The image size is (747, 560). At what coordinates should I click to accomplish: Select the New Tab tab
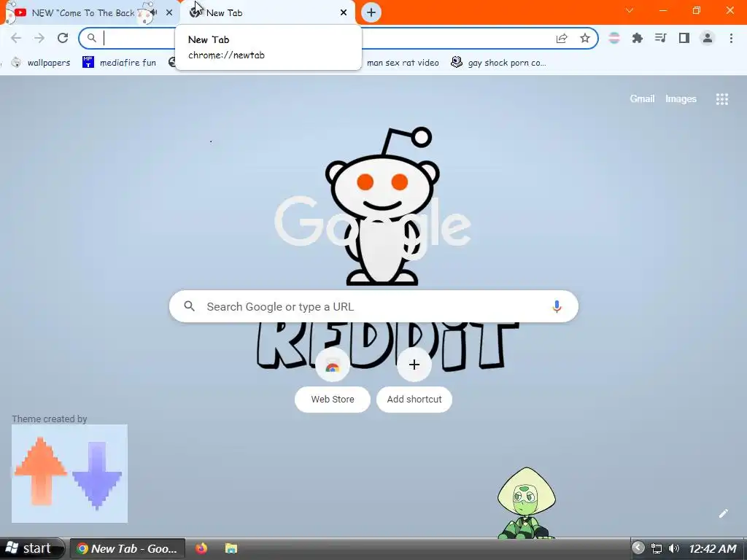(267, 13)
